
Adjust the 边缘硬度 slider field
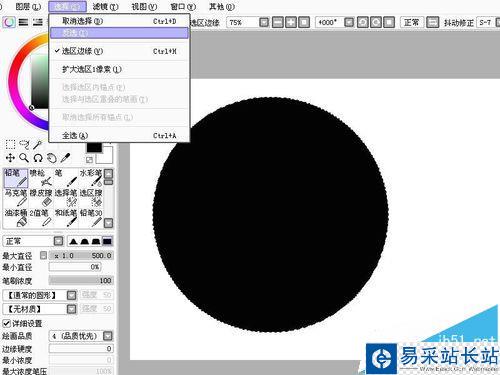coord(81,348)
